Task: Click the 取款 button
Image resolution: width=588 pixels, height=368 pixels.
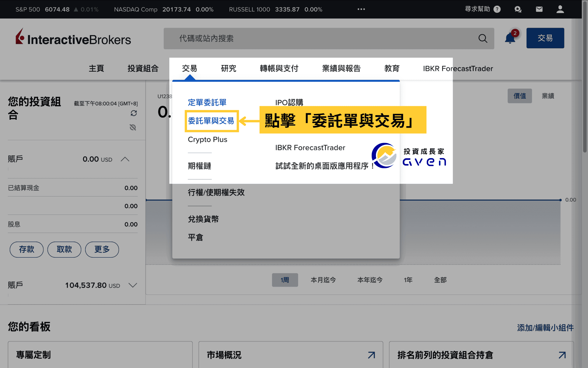Action: pyautogui.click(x=64, y=249)
